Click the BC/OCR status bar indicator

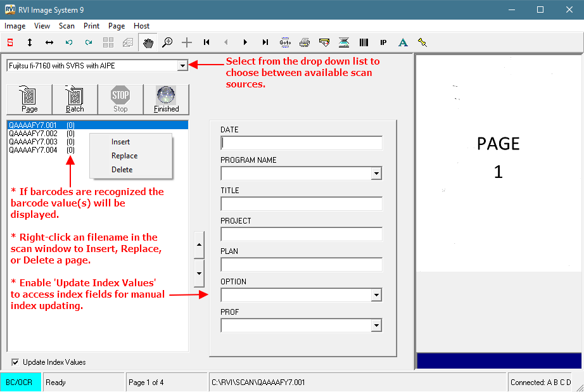20,383
